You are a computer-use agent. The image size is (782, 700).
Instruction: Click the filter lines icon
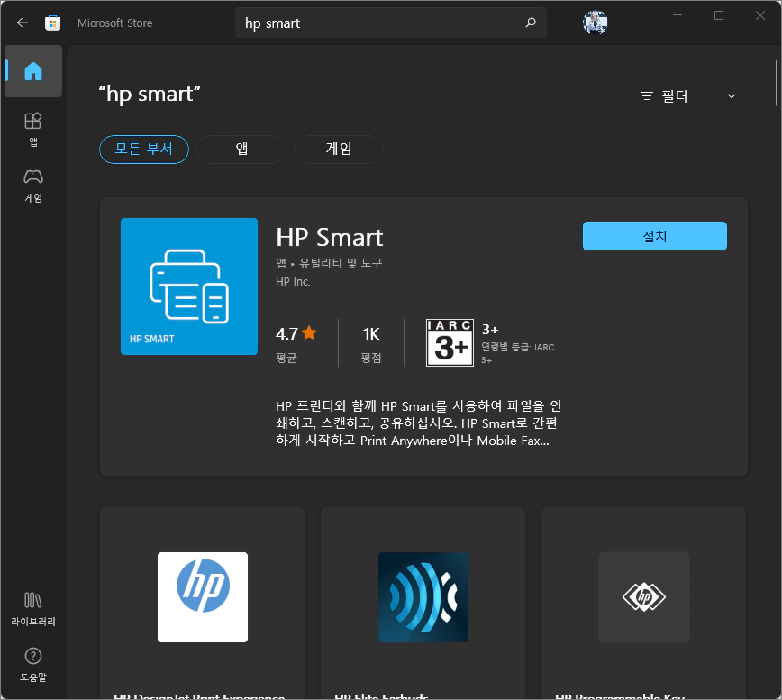click(647, 95)
